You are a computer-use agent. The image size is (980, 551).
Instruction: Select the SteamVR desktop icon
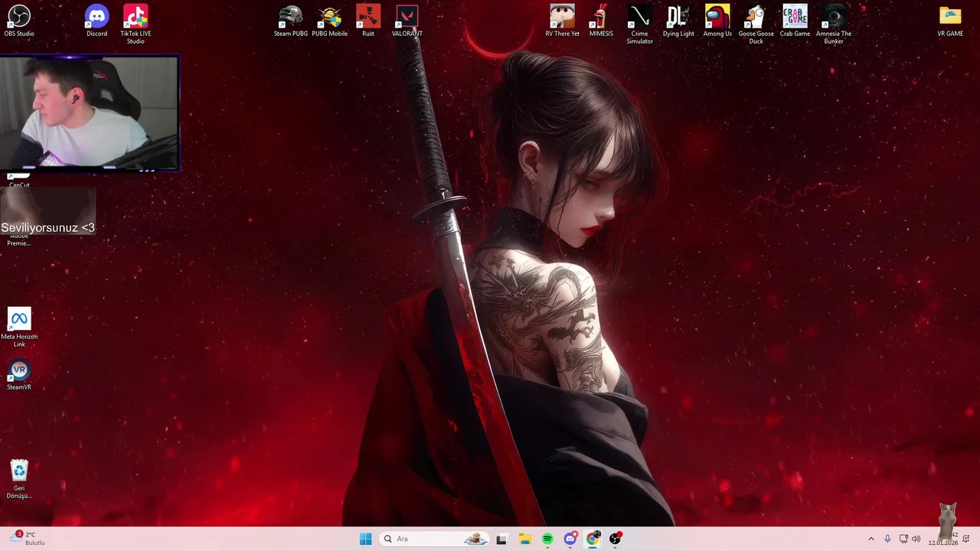pyautogui.click(x=19, y=376)
